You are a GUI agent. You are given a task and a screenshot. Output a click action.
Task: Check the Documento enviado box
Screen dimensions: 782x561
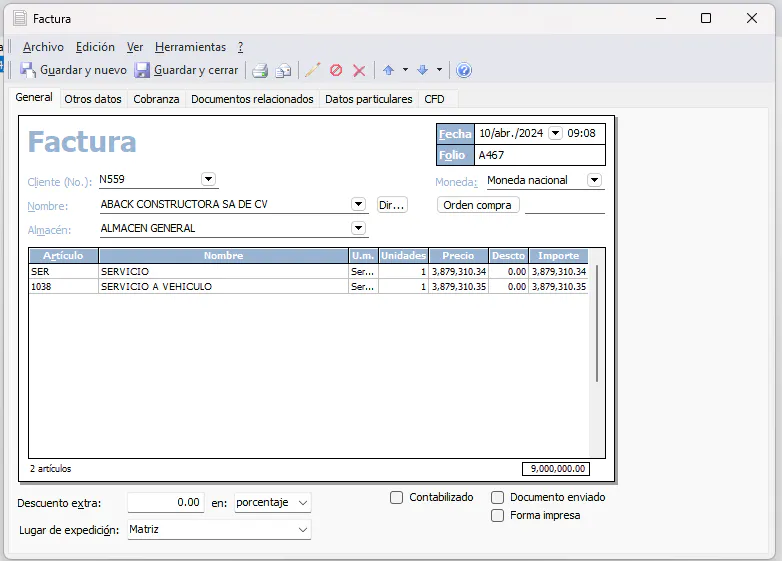[497, 497]
